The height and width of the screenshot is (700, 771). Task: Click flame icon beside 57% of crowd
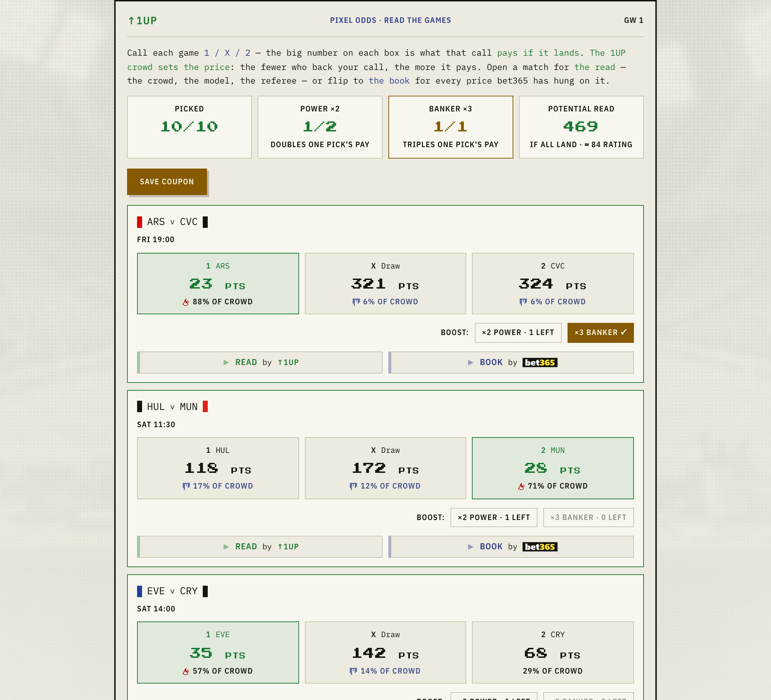click(x=186, y=671)
